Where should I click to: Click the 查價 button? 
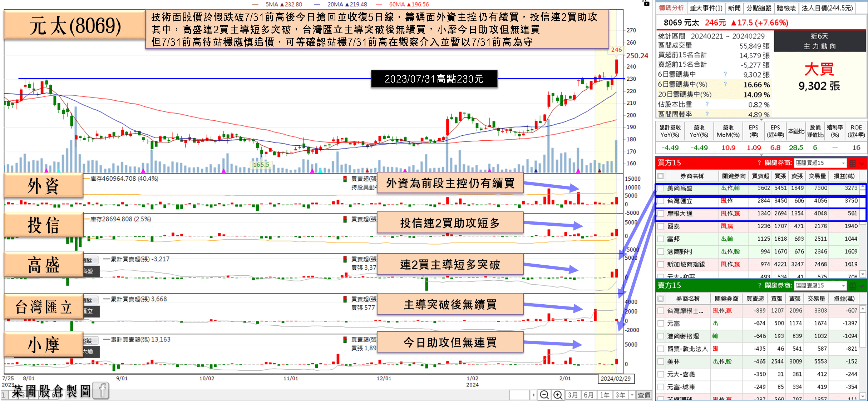(644, 395)
